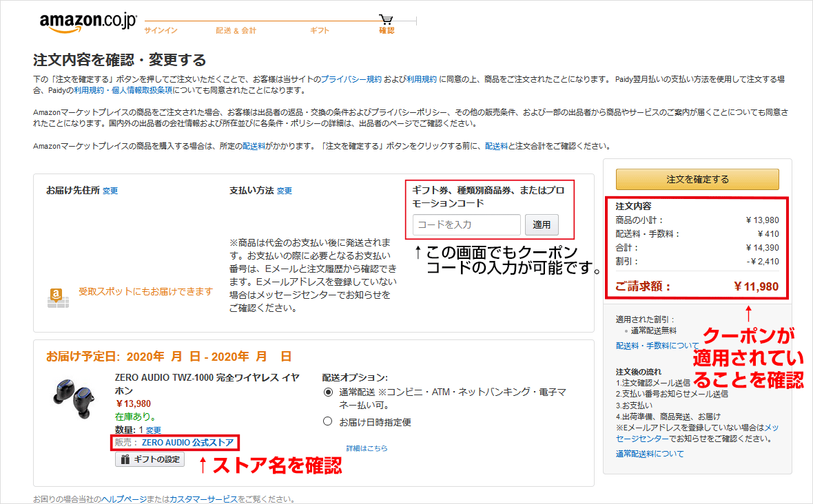The image size is (813, 504).
Task: Click the 割引 amount -¥2,410
Action: click(763, 262)
